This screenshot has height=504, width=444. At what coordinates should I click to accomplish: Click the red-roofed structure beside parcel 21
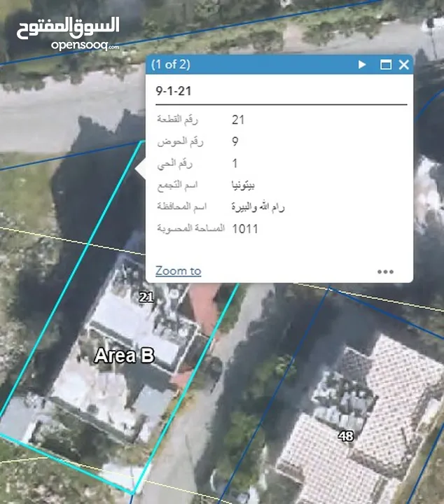point(204,307)
